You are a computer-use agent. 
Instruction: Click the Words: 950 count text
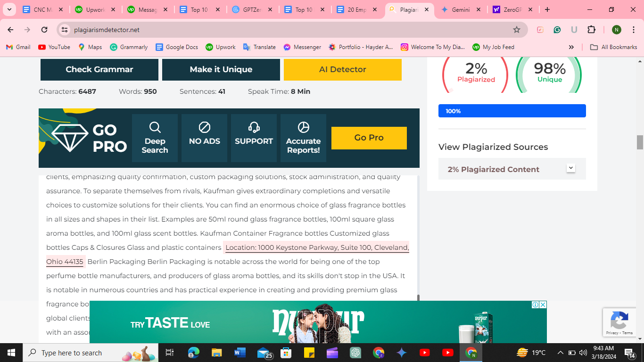coord(138,91)
